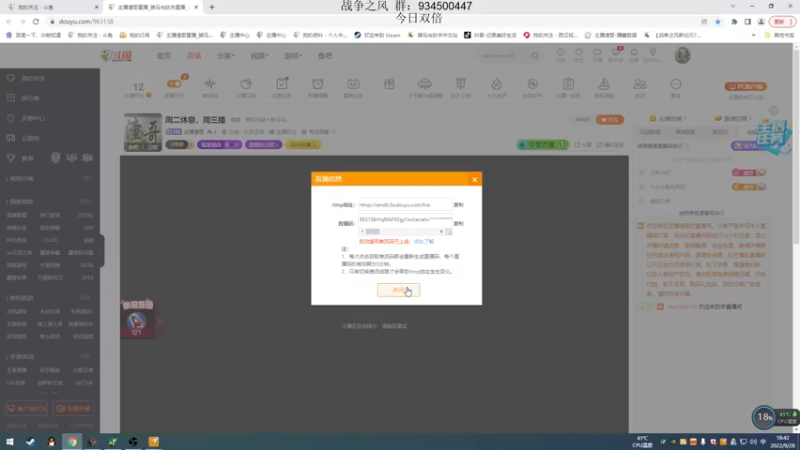The image size is (800, 450).
Task: Select APEX category in sidebar
Action: (x=87, y=278)
